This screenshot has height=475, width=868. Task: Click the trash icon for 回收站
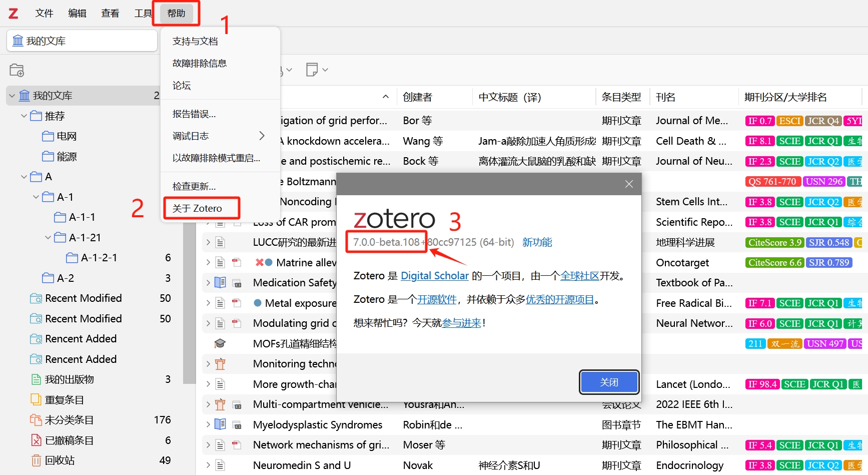click(x=36, y=460)
